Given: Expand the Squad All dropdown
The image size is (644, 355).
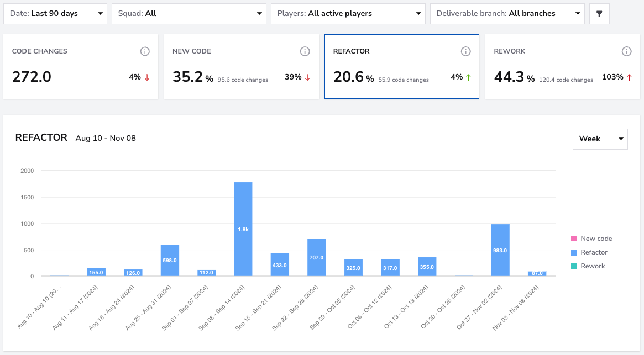Looking at the screenshot, I should [x=189, y=14].
